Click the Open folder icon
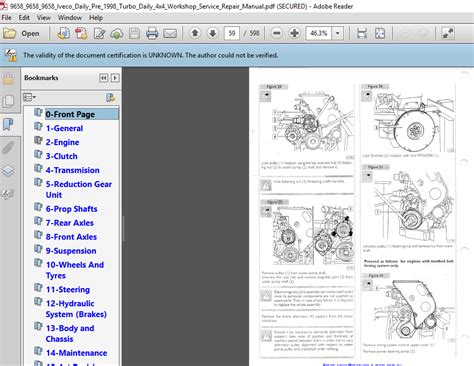The height and width of the screenshot is (366, 474). click(9, 33)
